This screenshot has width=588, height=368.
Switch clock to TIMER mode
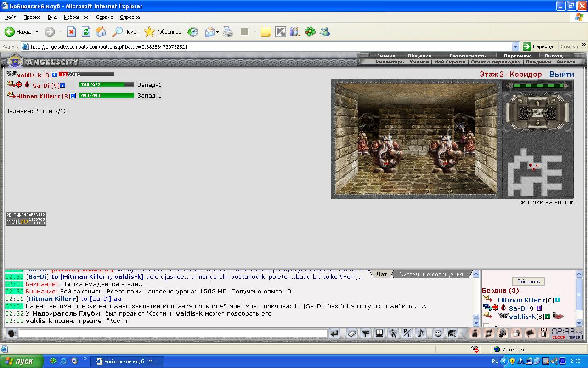click(575, 337)
